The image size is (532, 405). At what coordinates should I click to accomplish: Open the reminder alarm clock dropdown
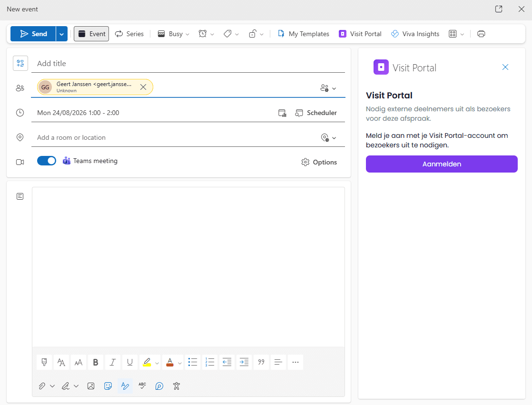207,34
